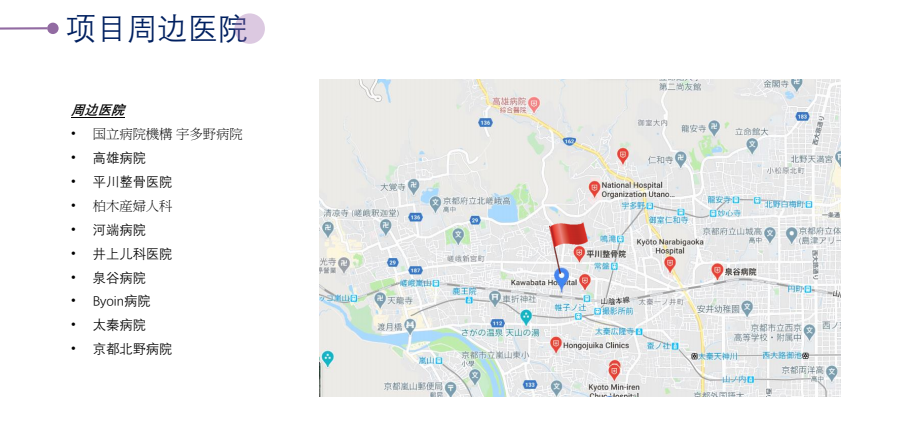Select the slide title 项目周边医院
Screen dimensions: 901x421
pyautogui.click(x=157, y=29)
